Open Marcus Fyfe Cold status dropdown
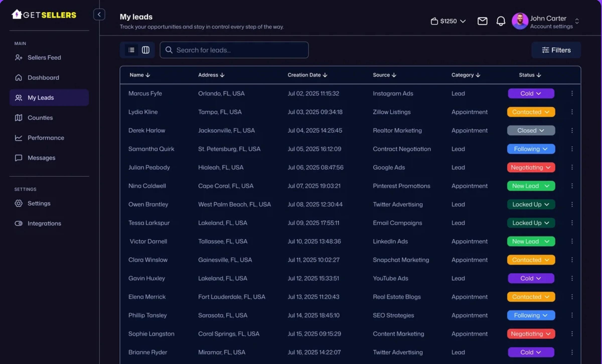 point(531,93)
